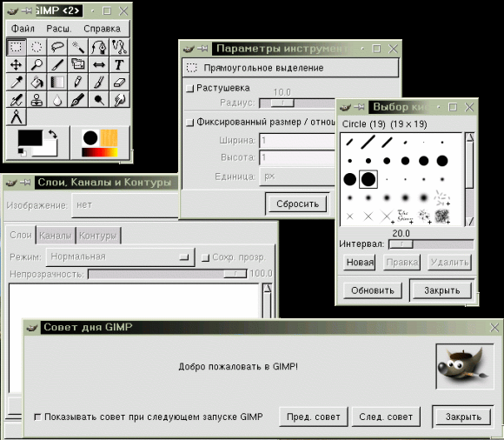Open the Расш. menu
Image resolution: width=504 pixels, height=440 pixels.
pyautogui.click(x=59, y=29)
